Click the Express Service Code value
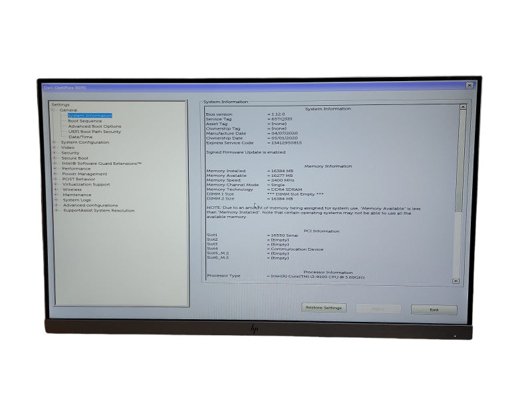 tap(287, 143)
